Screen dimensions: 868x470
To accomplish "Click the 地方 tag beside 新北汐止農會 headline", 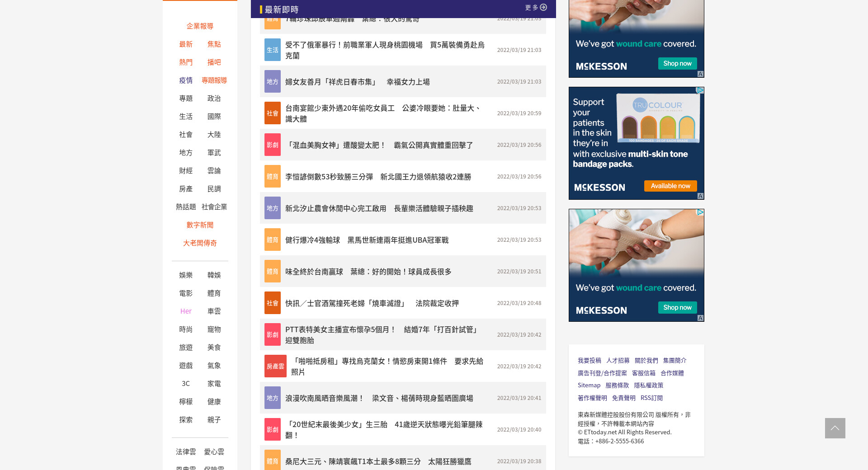I will tap(272, 208).
